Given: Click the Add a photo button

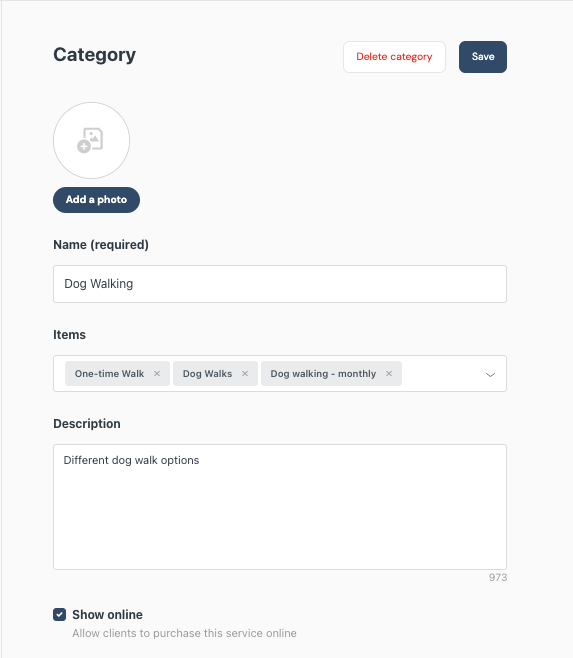Looking at the screenshot, I should pyautogui.click(x=96, y=200).
